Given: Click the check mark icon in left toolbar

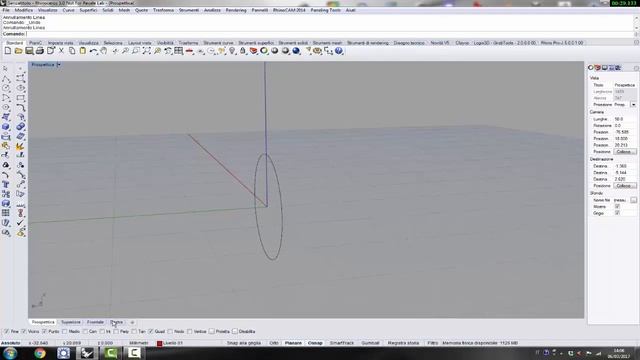Looking at the screenshot, I should (20, 223).
